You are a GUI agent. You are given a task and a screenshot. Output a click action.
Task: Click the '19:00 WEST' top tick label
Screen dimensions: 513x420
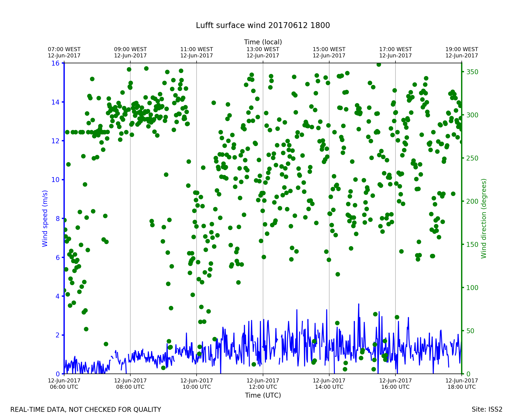click(461, 49)
